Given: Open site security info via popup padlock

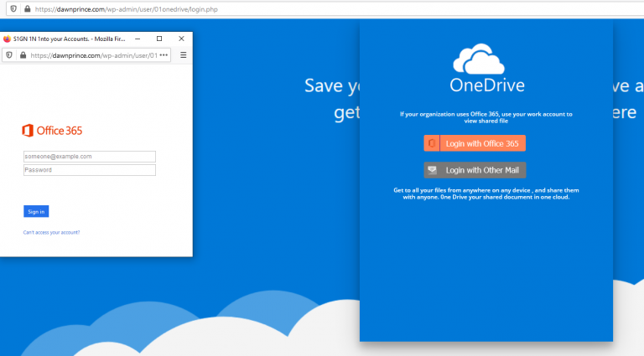Looking at the screenshot, I should click(22, 55).
